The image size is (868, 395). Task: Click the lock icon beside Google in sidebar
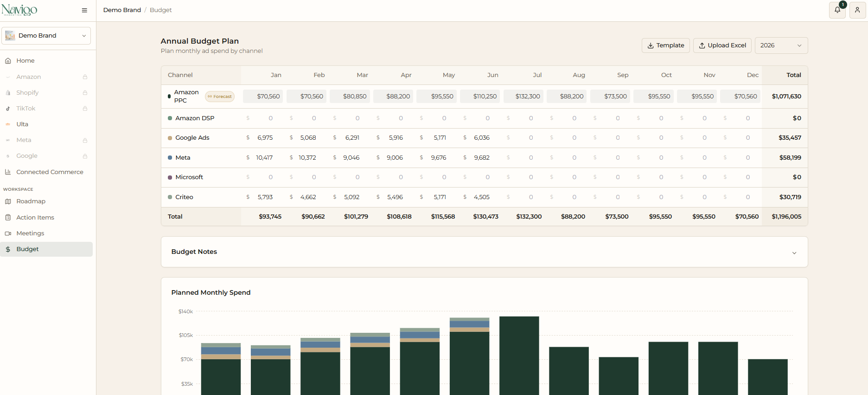85,156
